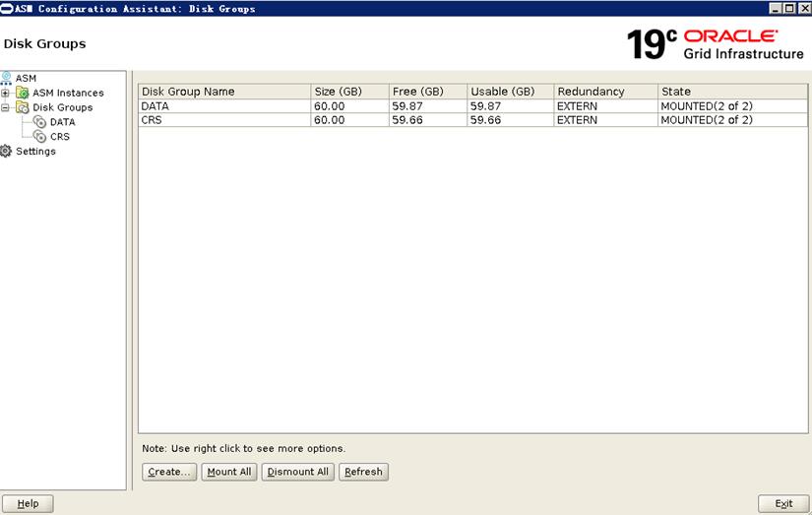Viewport: 812px width, 515px height.
Task: Sort by Size (GB) column header
Action: coord(349,92)
